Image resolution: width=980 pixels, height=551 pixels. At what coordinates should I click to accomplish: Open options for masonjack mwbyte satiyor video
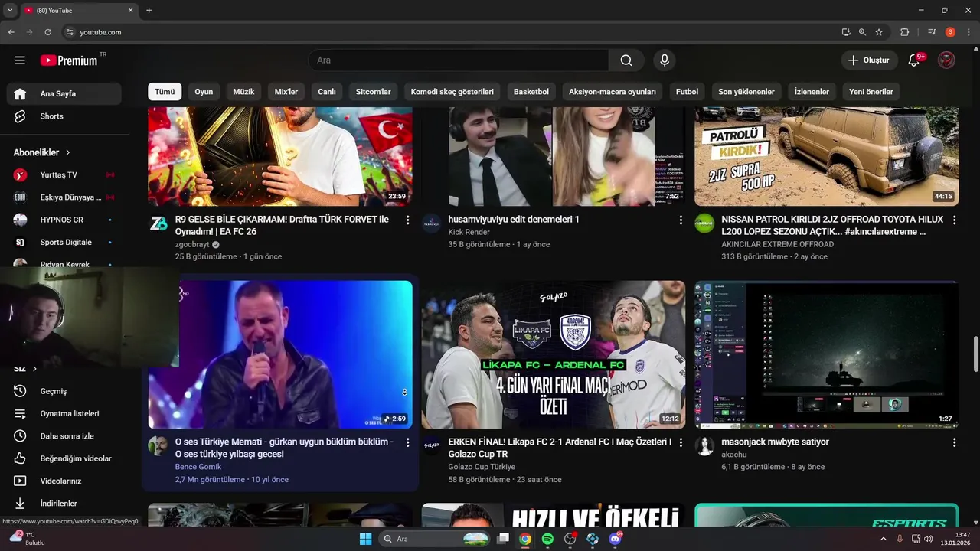[954, 443]
